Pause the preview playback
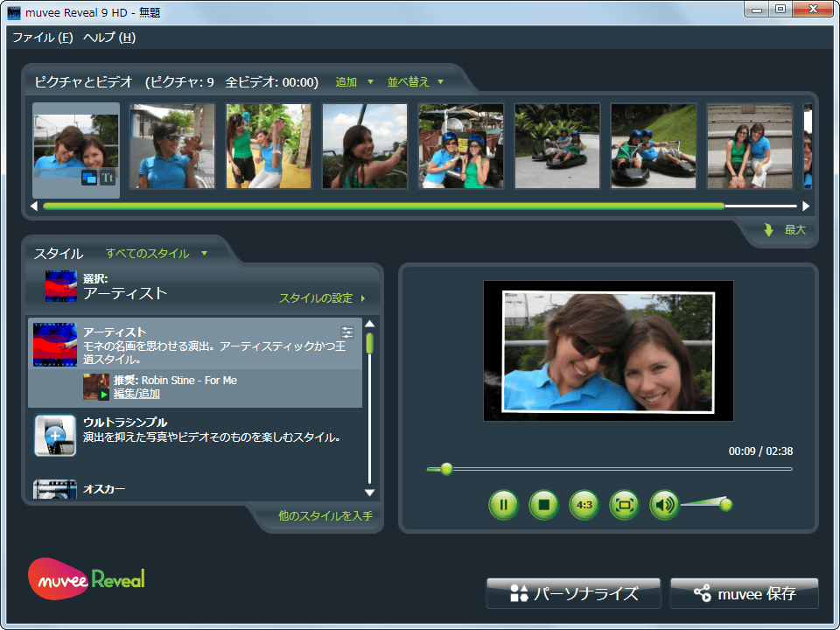This screenshot has height=630, width=840. (x=504, y=505)
